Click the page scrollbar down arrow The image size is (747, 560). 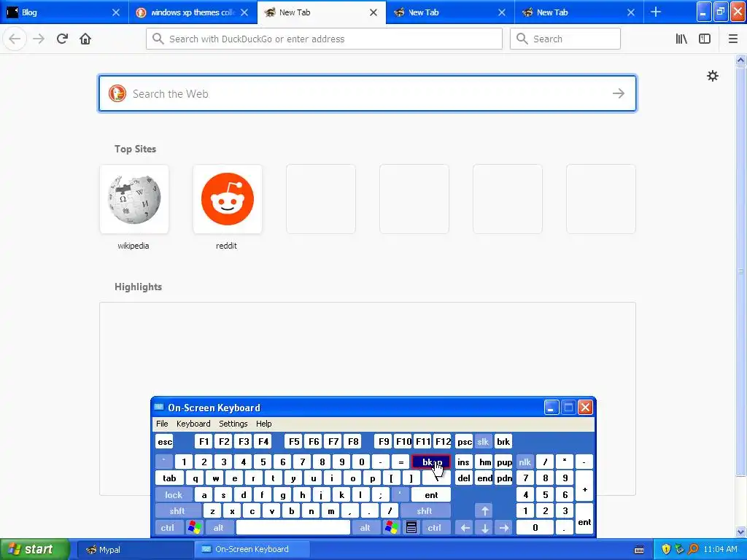click(740, 532)
